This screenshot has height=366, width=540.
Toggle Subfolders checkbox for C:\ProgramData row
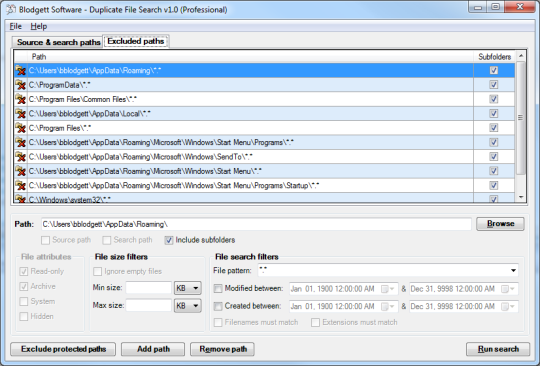[x=494, y=85]
